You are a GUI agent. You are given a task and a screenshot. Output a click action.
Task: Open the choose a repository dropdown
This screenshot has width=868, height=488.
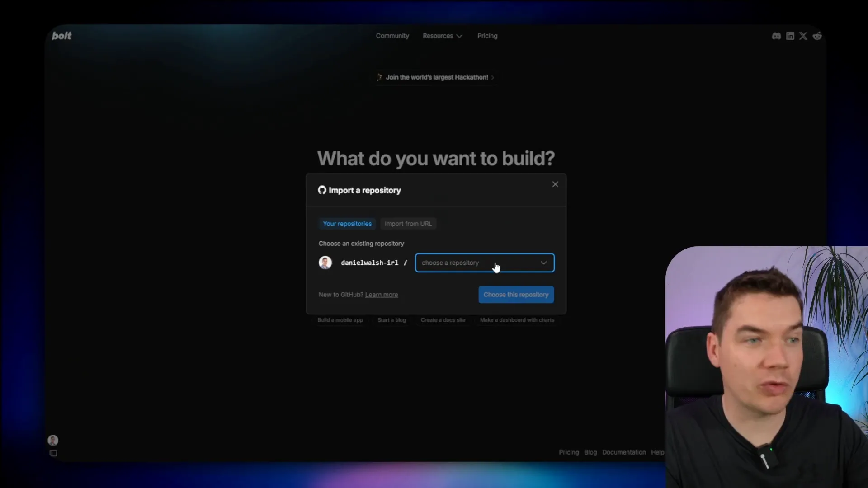coord(485,263)
